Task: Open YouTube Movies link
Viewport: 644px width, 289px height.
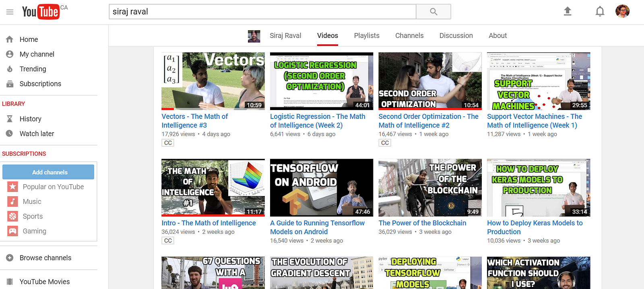Action: coord(45,282)
